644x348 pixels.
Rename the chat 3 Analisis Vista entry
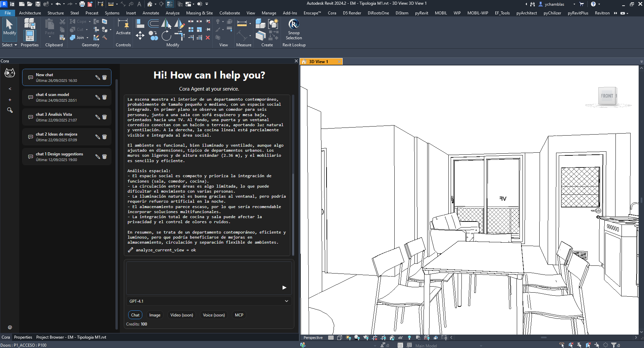[98, 117]
